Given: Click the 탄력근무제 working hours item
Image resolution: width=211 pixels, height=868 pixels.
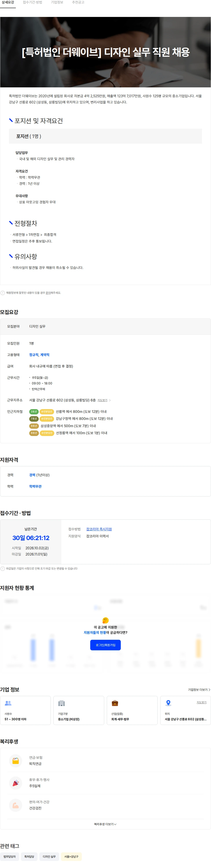Looking at the screenshot, I should click(38, 389).
